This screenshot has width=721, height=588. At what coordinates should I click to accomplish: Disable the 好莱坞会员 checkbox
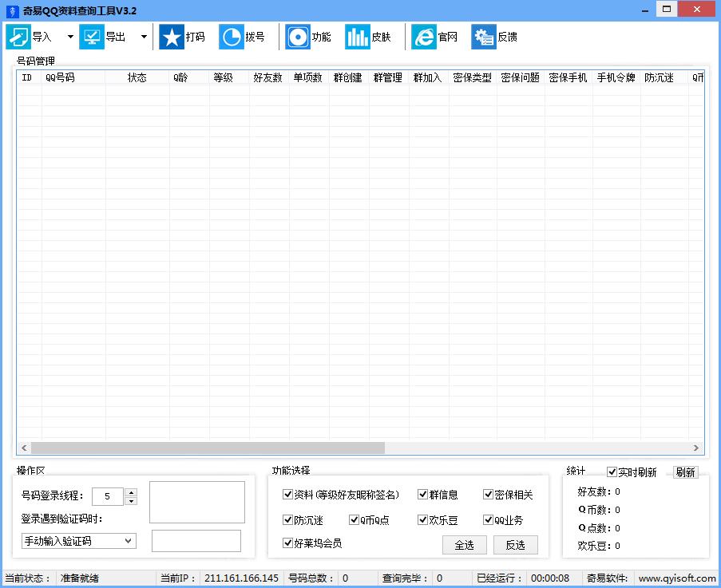tap(288, 543)
